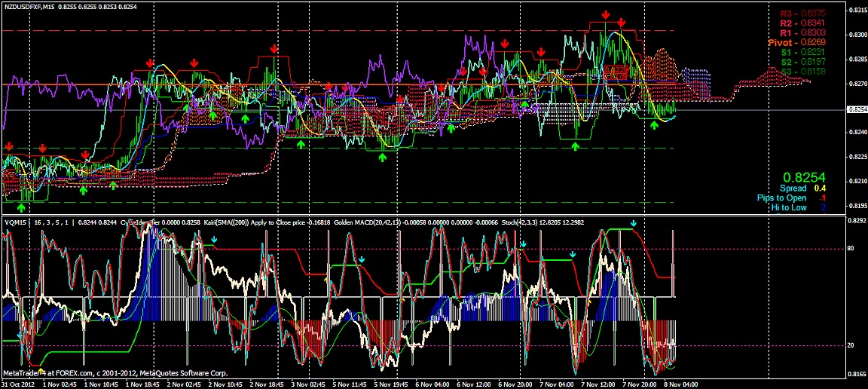
Task: Select the Pips to Open label
Action: tap(781, 198)
